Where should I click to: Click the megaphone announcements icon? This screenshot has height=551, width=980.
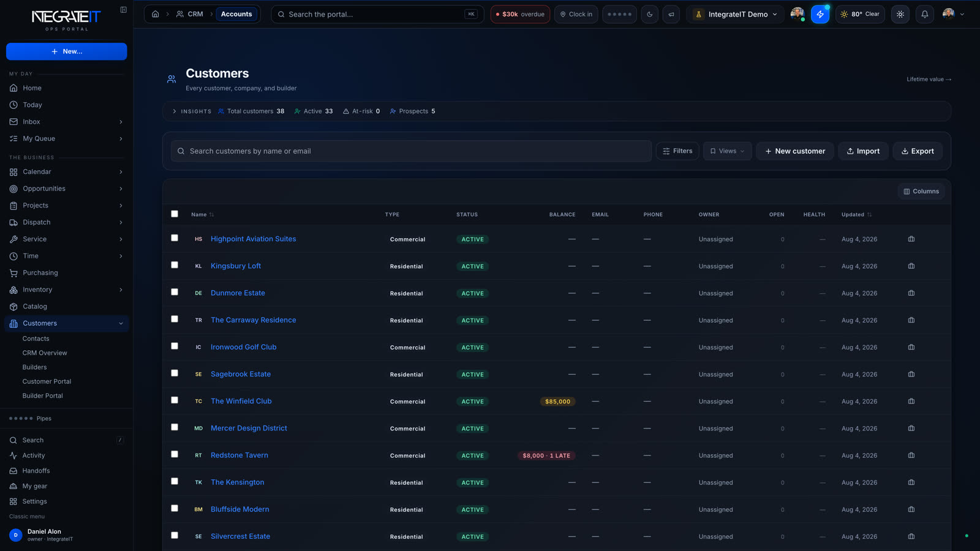(671, 14)
